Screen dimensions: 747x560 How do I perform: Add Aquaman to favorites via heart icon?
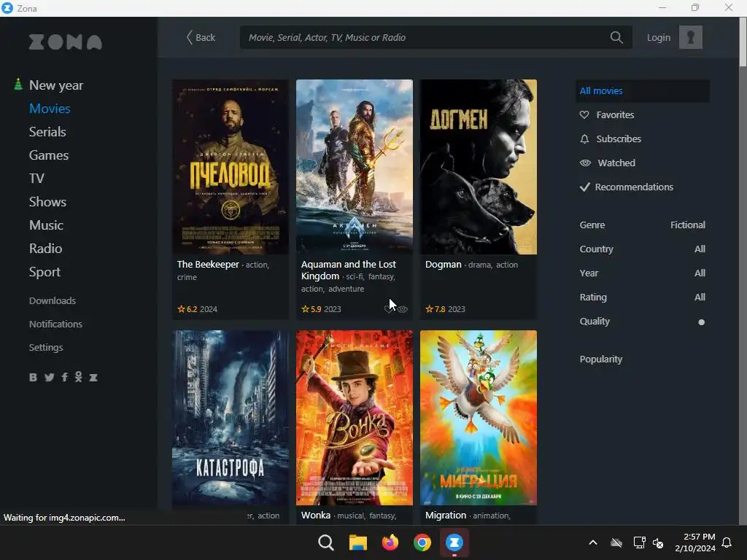pyautogui.click(x=389, y=309)
